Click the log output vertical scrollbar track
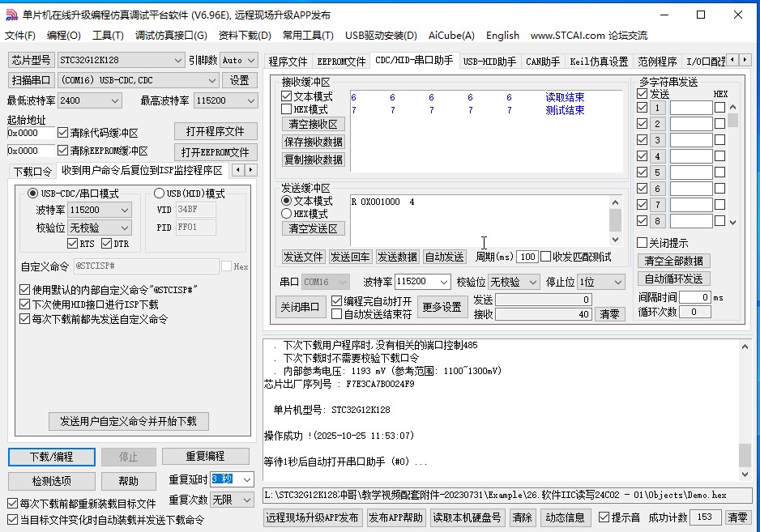Image resolution: width=760 pixels, height=532 pixels. click(x=745, y=397)
